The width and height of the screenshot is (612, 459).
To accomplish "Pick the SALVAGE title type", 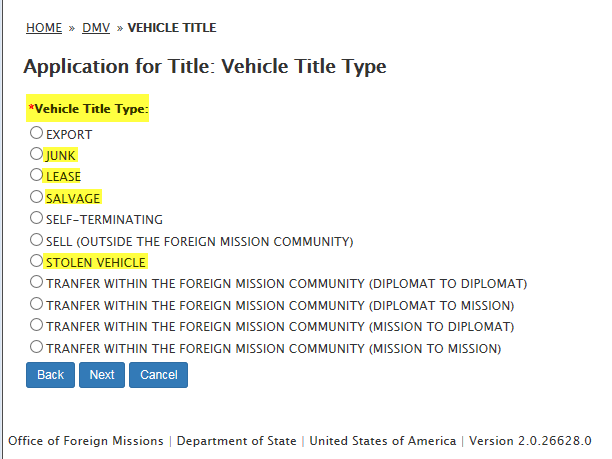I will click(x=36, y=197).
